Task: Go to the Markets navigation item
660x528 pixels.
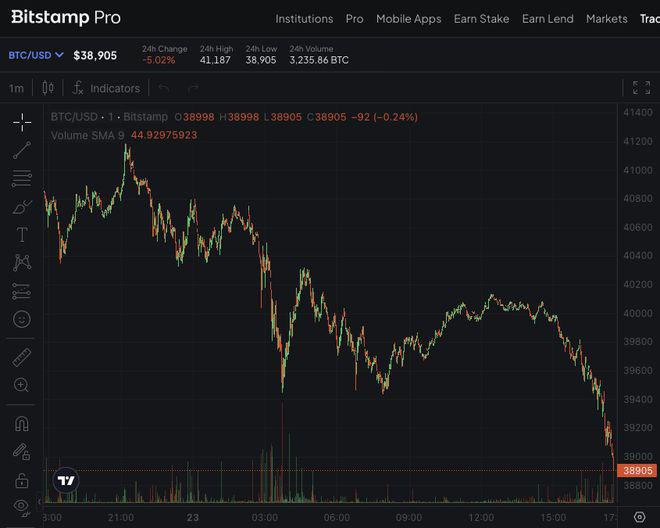Action: point(607,19)
